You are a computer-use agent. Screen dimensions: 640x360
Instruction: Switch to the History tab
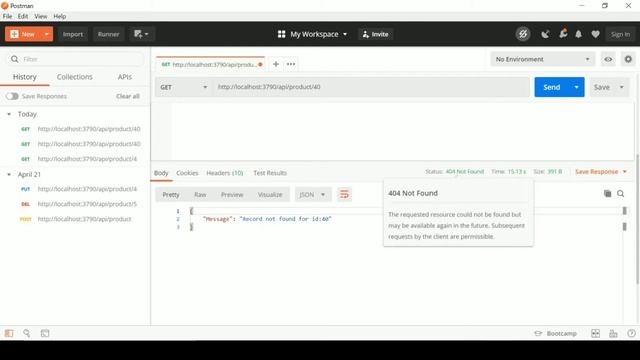coord(24,77)
